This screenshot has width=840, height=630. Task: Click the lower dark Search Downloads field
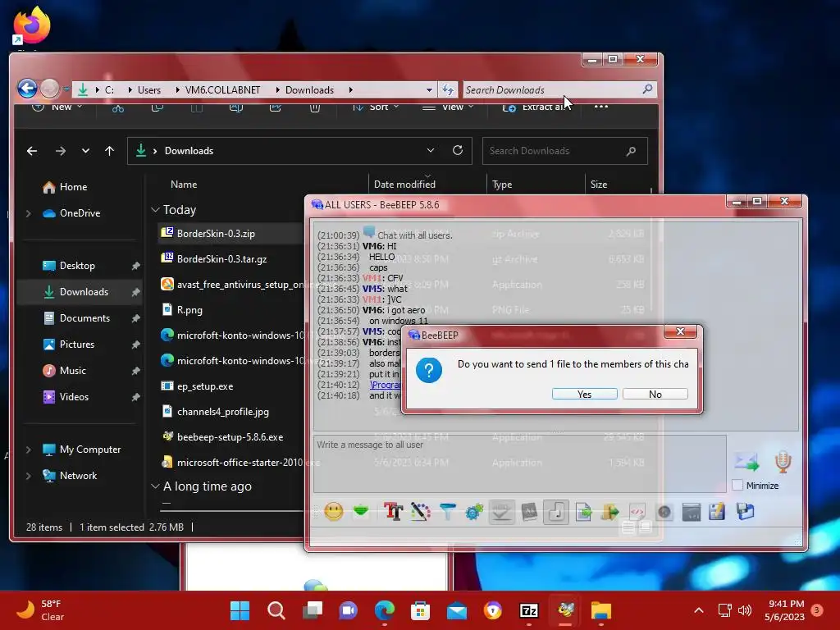pyautogui.click(x=564, y=151)
